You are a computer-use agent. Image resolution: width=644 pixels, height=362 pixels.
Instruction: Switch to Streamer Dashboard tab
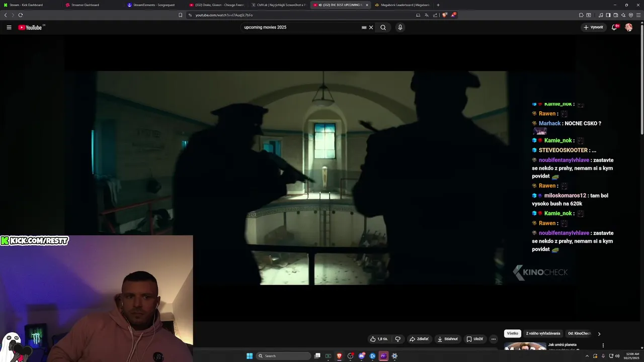pos(92,5)
